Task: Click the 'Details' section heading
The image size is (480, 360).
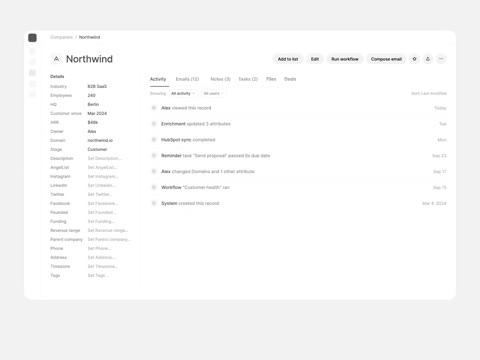Action: 57,76
